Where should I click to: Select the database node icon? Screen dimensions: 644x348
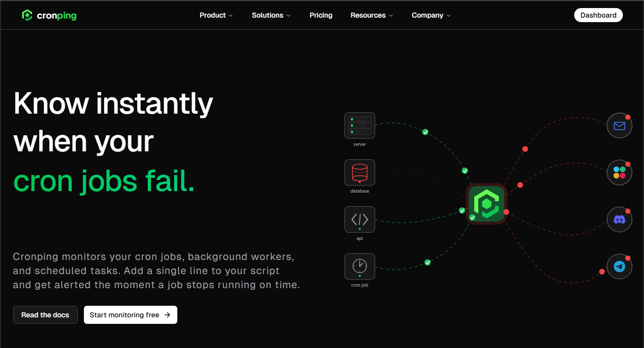click(x=360, y=172)
